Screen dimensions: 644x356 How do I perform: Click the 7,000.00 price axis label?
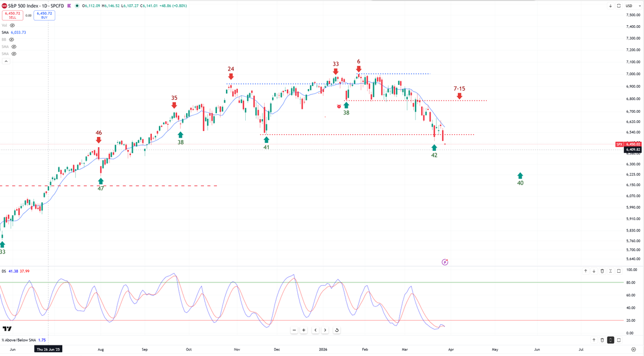click(x=633, y=74)
